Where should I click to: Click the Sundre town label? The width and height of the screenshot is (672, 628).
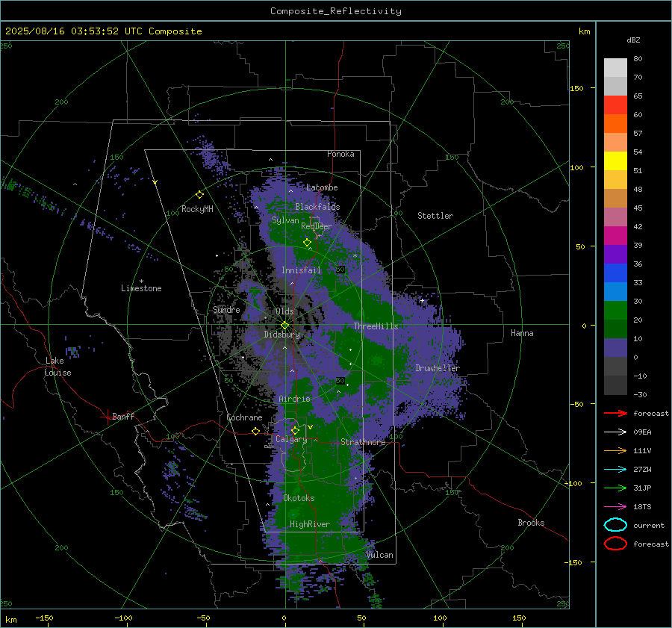tap(226, 310)
